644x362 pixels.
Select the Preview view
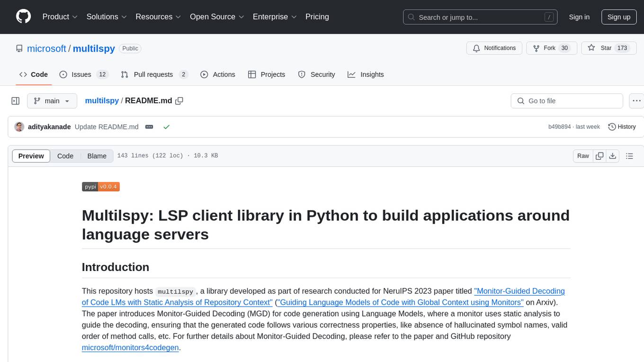[x=31, y=156]
